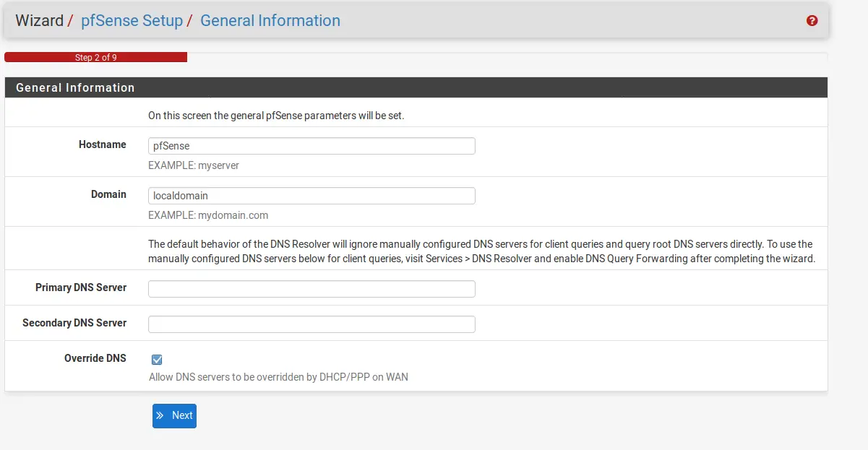Click the Next button

[174, 415]
